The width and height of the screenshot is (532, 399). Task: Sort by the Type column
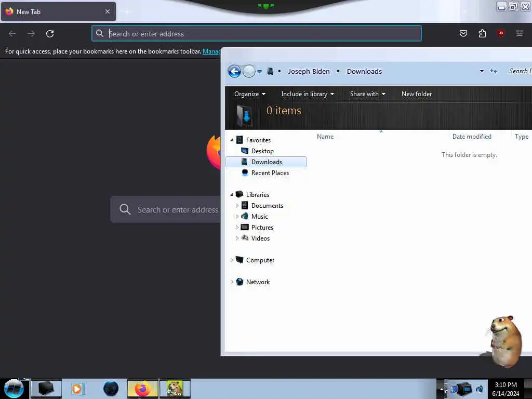tap(522, 137)
